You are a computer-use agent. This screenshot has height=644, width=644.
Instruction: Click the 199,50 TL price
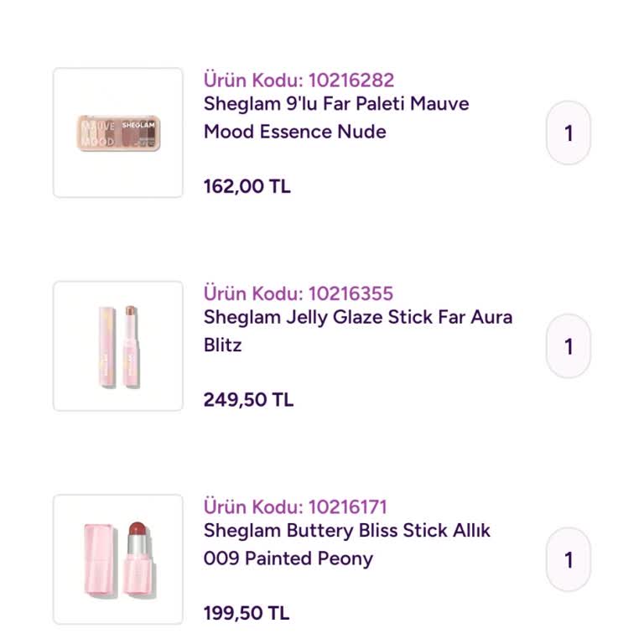click(247, 613)
